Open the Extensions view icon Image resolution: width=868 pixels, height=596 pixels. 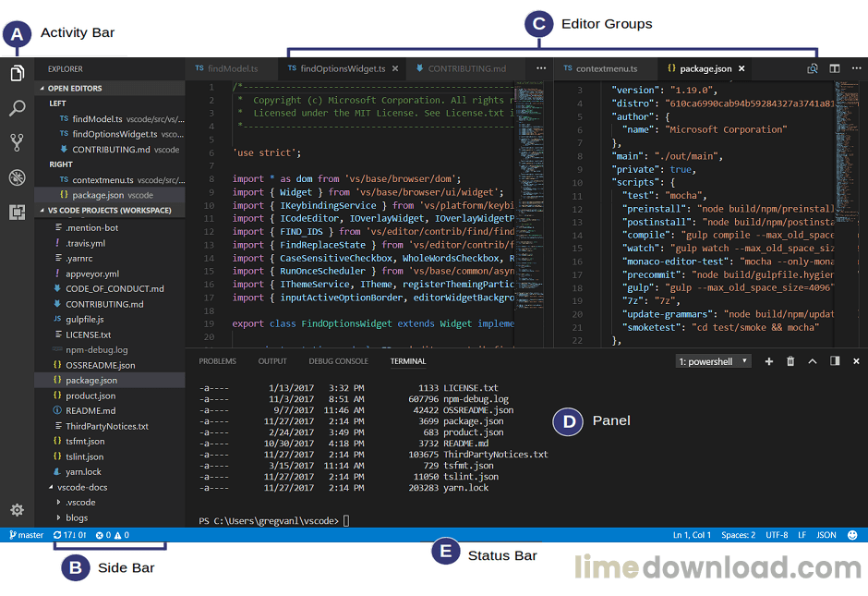point(17,213)
